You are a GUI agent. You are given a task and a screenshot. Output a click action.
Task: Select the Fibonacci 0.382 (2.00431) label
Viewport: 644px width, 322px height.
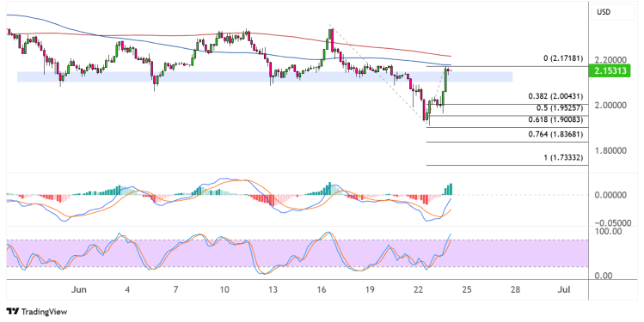point(555,97)
